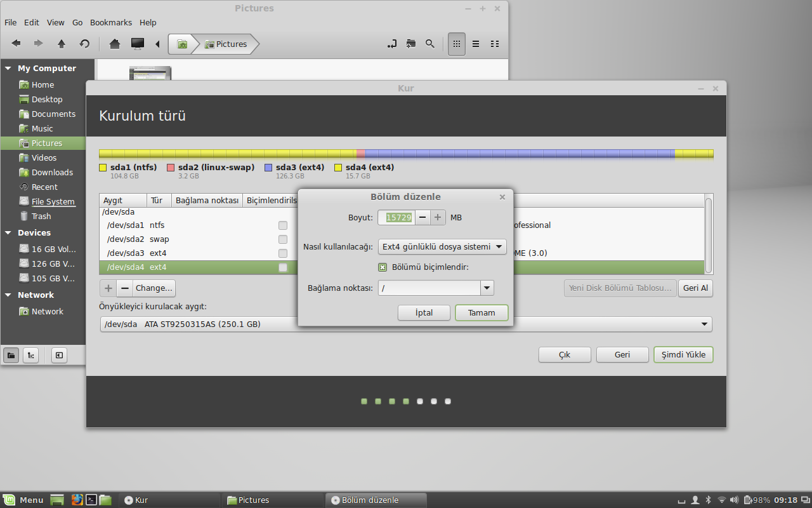Click sda2 linux-swap segment in bar

pos(360,154)
